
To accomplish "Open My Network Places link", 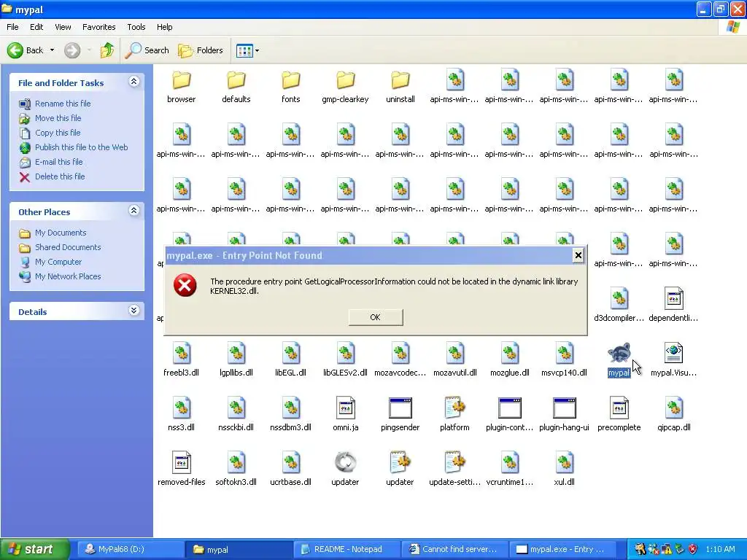I will [x=68, y=276].
